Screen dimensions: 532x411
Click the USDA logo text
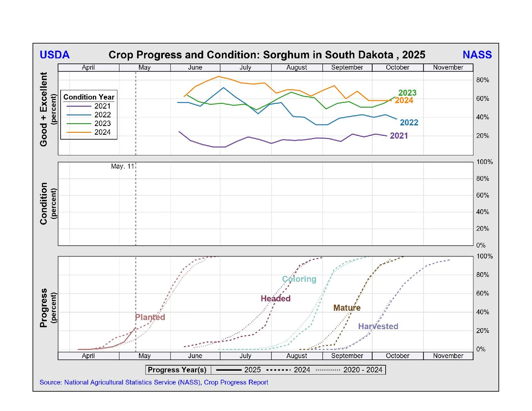[54, 55]
